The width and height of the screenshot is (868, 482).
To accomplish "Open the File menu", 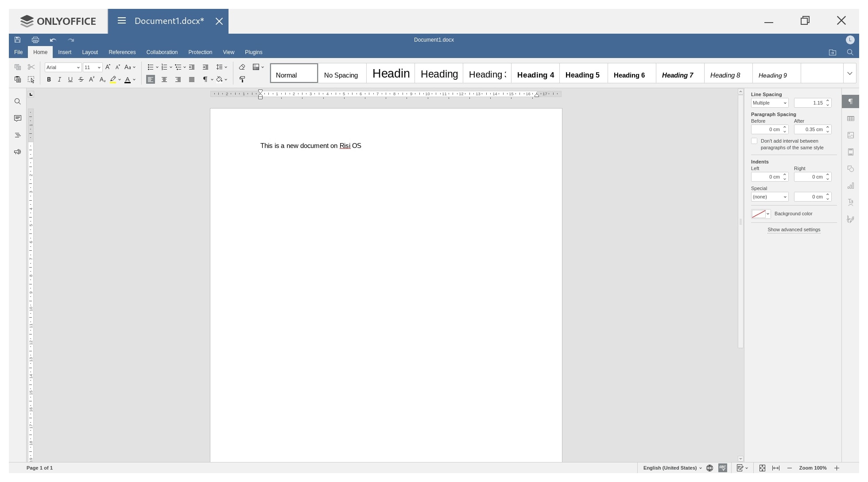I will [x=19, y=52].
